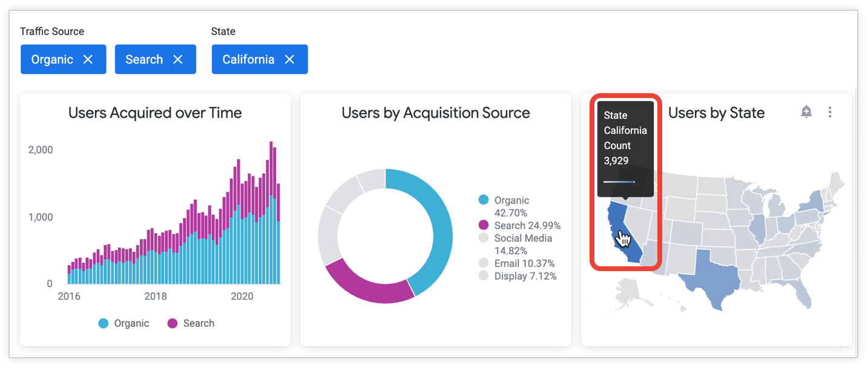Toggle the Organic series in bar chart legend

click(123, 323)
